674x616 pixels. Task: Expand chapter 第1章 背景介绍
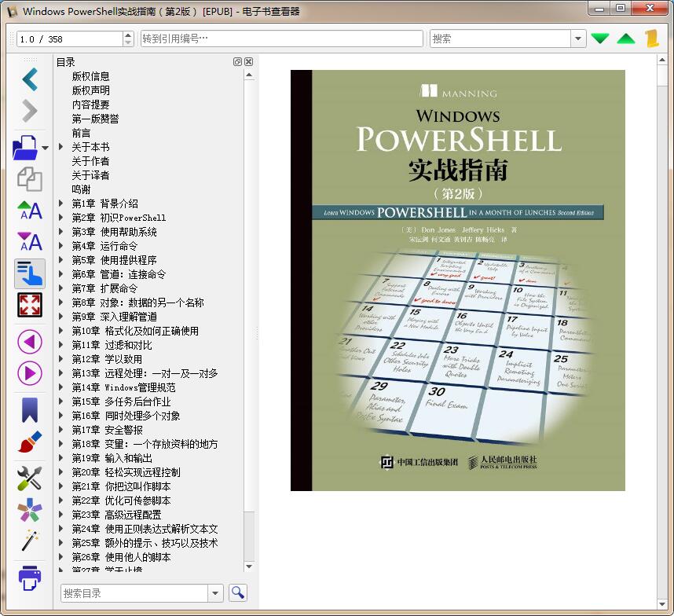(x=61, y=203)
